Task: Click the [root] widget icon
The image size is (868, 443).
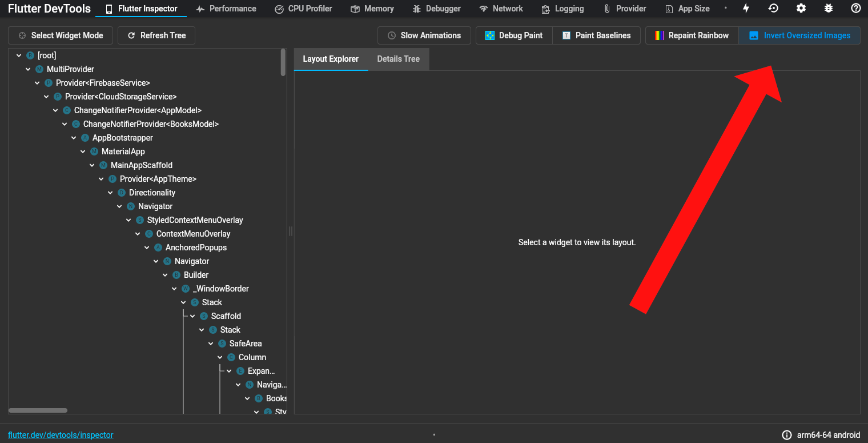Action: tap(30, 55)
